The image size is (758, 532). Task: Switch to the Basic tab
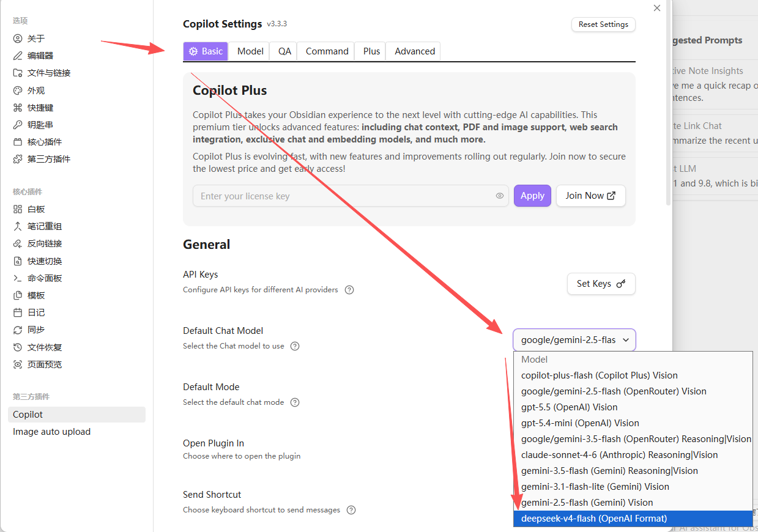click(206, 51)
